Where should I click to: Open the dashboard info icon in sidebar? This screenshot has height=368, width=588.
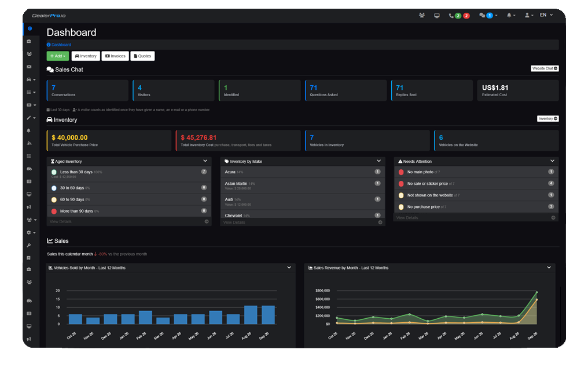30,28
